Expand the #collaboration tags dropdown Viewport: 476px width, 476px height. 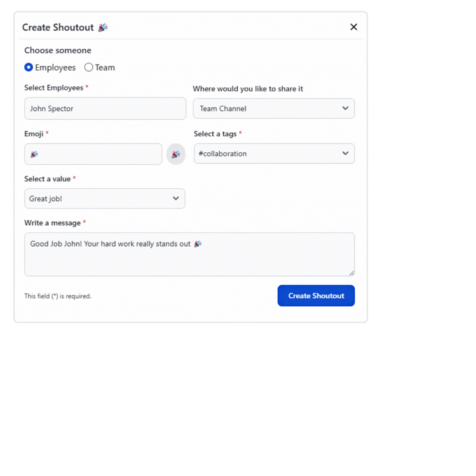click(269, 153)
